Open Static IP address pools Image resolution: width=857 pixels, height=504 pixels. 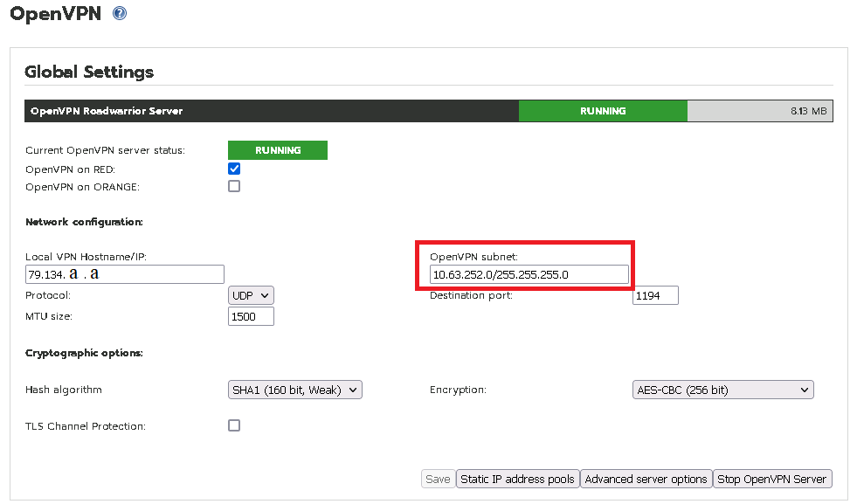pyautogui.click(x=517, y=479)
